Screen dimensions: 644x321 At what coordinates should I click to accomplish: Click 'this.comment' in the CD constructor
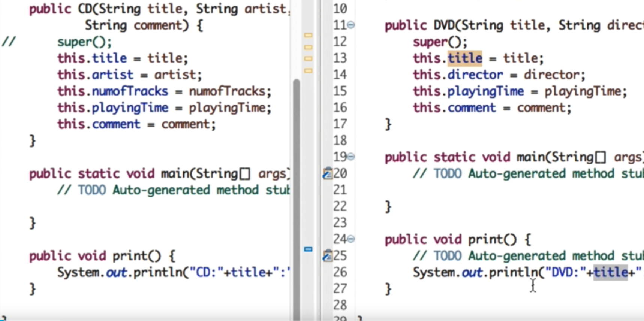(99, 124)
